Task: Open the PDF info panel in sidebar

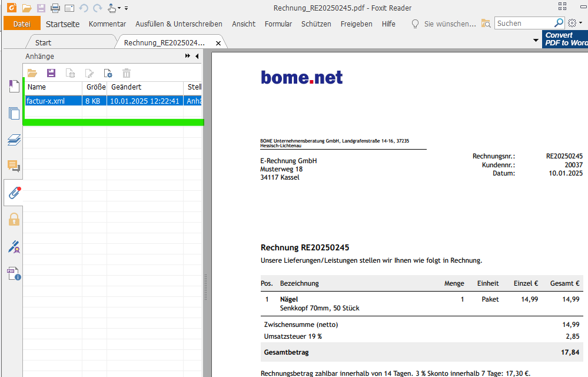Action: click(14, 274)
